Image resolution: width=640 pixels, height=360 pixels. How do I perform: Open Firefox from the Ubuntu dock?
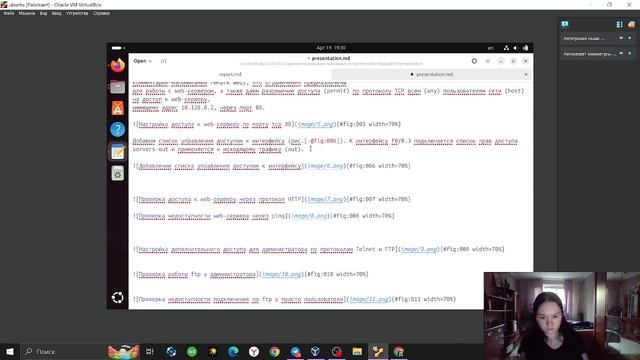pyautogui.click(x=118, y=65)
